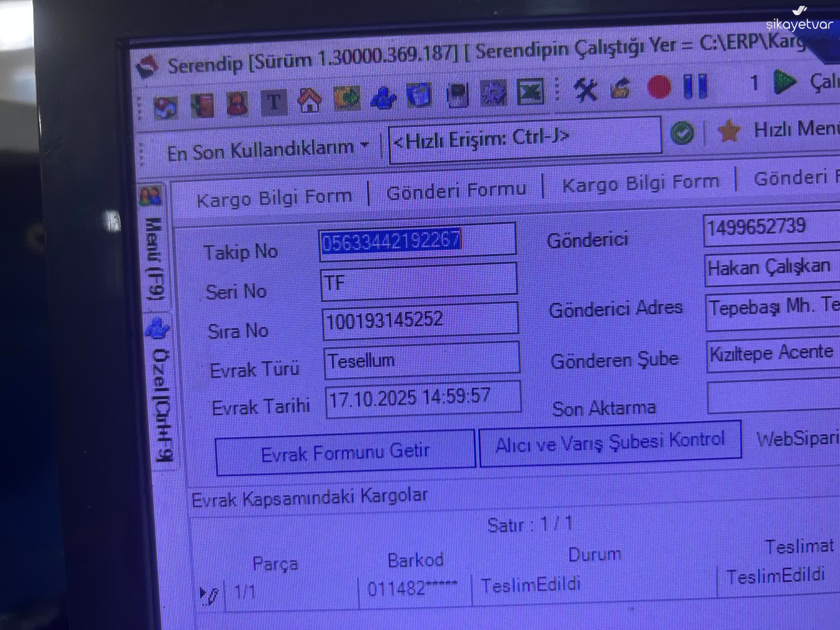
Task: Click the purple gear settings toolbar icon
Action: click(x=493, y=93)
